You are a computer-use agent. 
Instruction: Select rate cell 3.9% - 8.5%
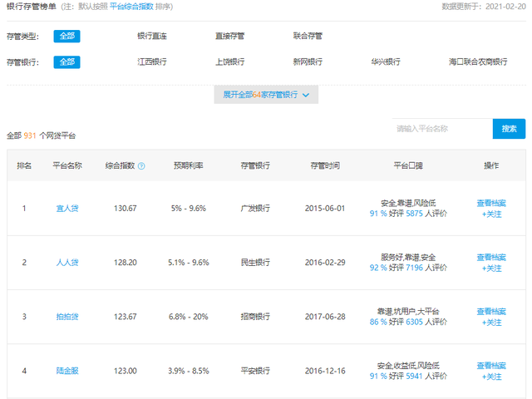point(189,371)
